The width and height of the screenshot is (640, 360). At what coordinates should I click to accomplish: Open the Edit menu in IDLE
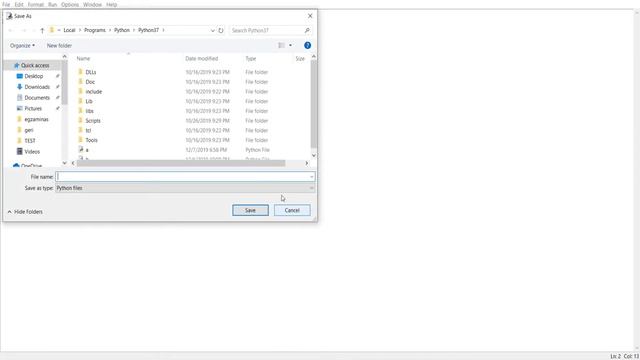point(19,4)
